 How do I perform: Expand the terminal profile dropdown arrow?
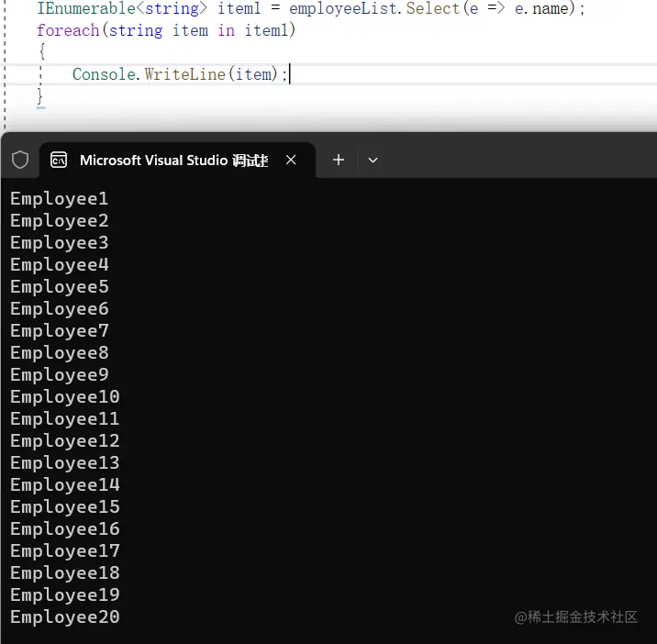[373, 160]
